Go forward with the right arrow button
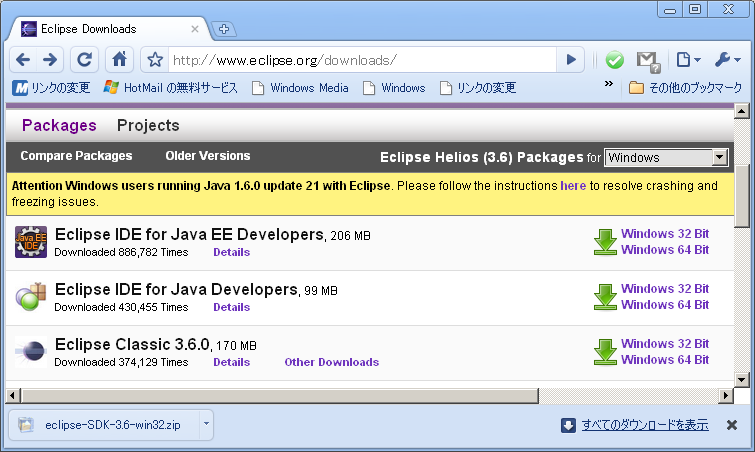 coord(50,60)
